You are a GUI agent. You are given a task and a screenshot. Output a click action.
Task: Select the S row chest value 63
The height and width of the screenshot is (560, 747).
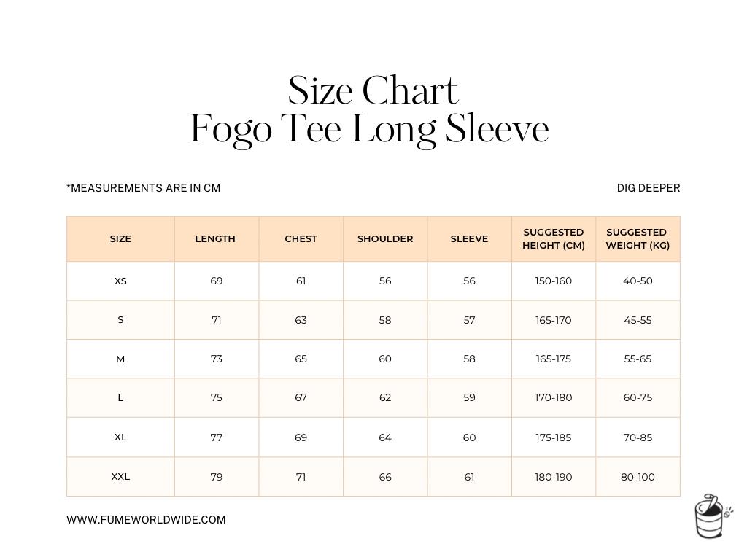click(x=301, y=320)
